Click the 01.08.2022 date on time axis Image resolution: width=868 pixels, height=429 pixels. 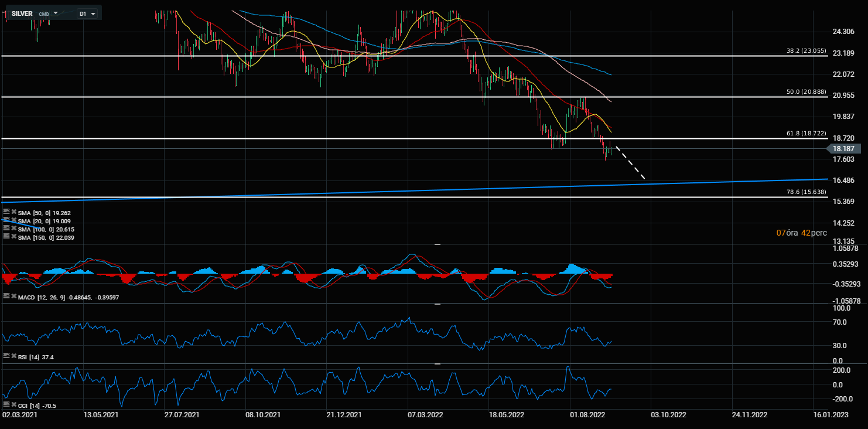[x=587, y=415]
